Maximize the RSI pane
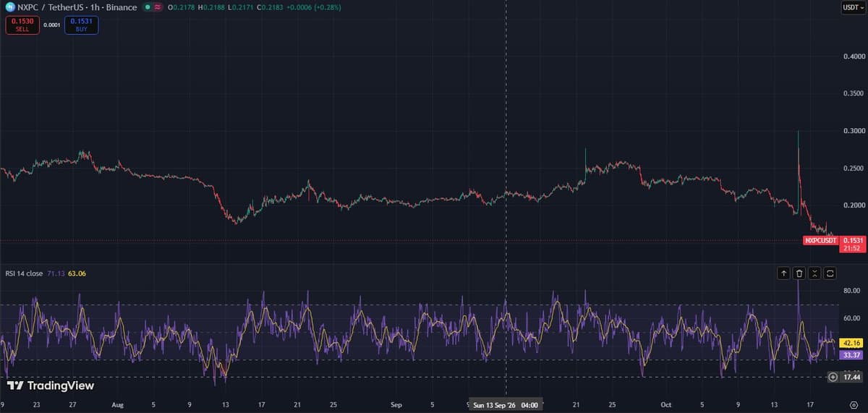Viewport: 868px width, 413px height. pos(830,273)
